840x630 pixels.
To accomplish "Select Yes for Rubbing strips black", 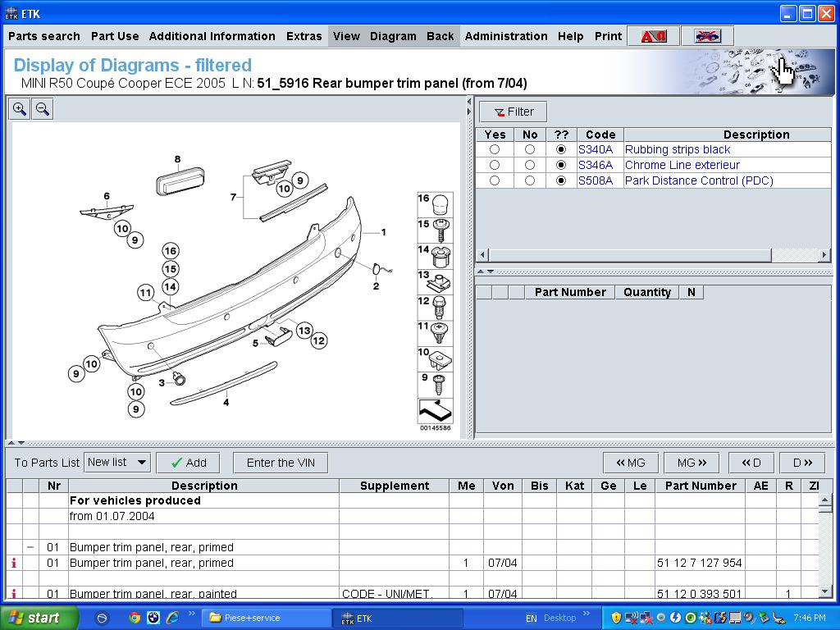I will (494, 149).
